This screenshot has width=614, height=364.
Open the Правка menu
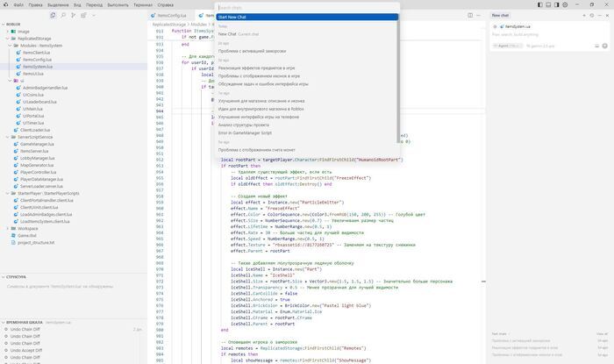35,5
